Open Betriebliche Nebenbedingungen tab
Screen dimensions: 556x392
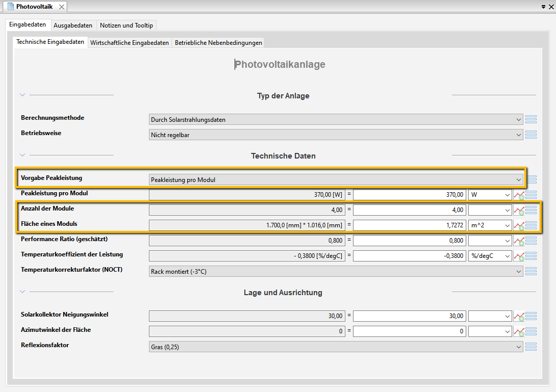pyautogui.click(x=218, y=42)
